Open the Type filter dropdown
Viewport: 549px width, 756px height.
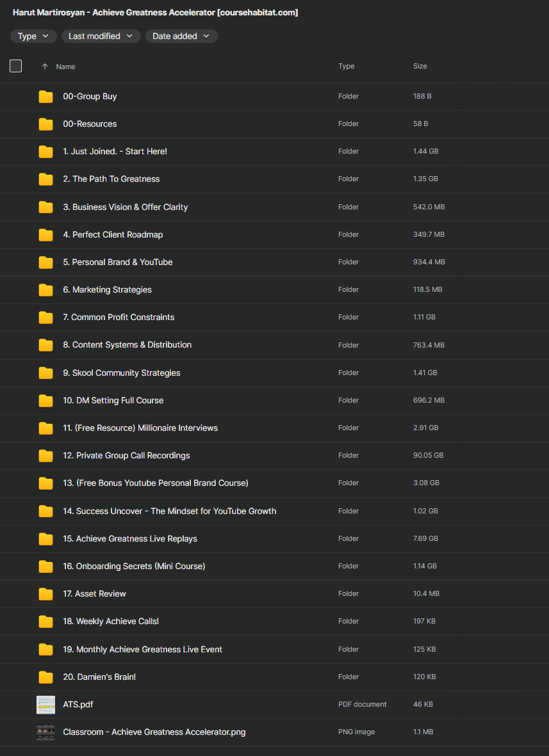pos(33,36)
